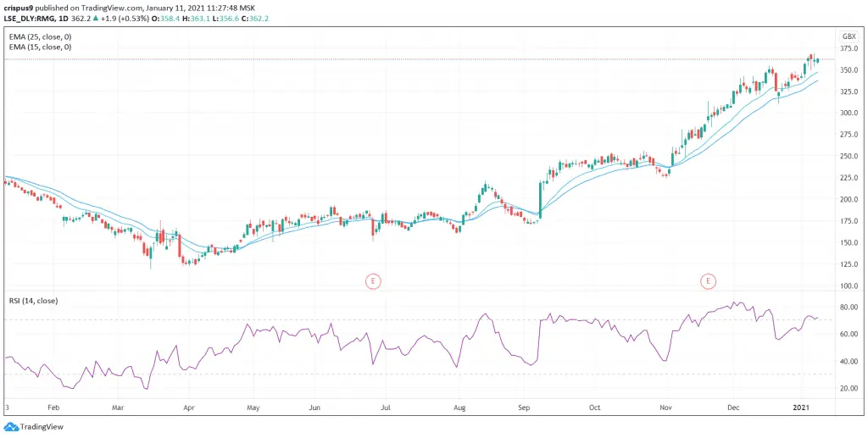Click the Nov label on time axis
The width and height of the screenshot is (868, 438).
(666, 408)
